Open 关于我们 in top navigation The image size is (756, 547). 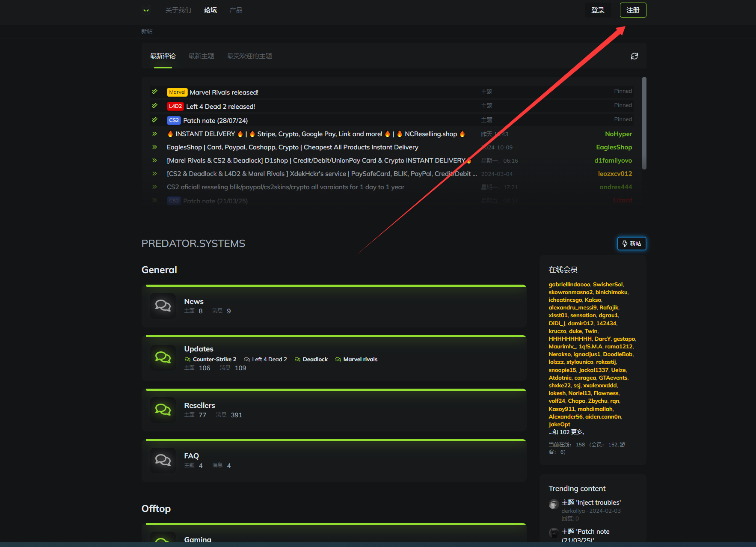tap(178, 10)
